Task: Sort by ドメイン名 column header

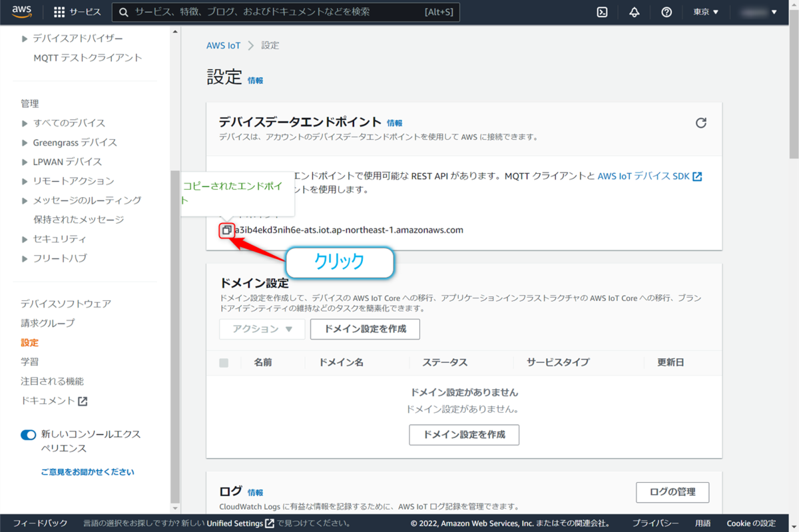Action: [x=341, y=363]
